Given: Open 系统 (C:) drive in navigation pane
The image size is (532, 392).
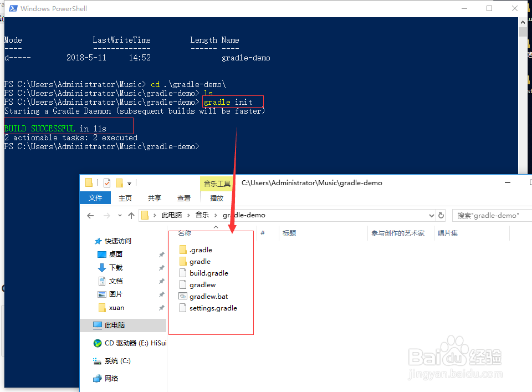Looking at the screenshot, I should click(111, 361).
